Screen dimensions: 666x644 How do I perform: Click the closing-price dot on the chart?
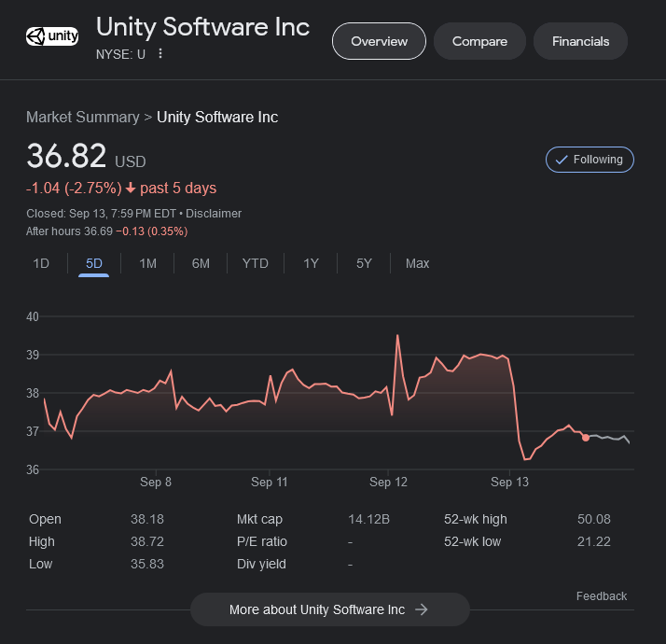tap(585, 437)
